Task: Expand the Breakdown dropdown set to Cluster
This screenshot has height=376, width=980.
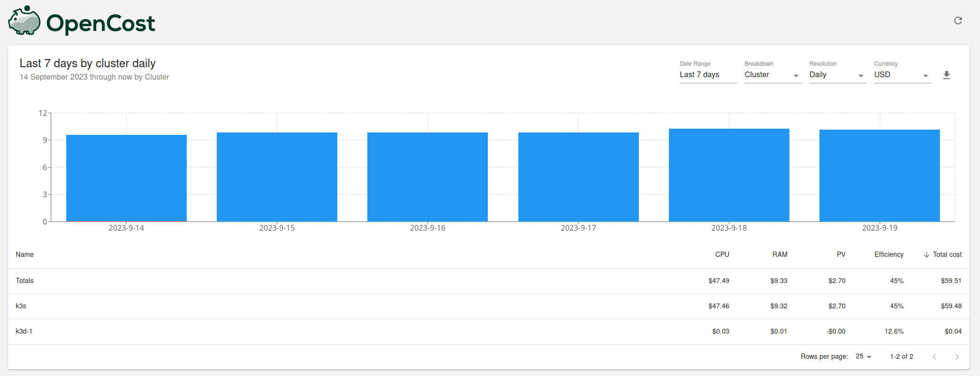Action: pyautogui.click(x=772, y=75)
